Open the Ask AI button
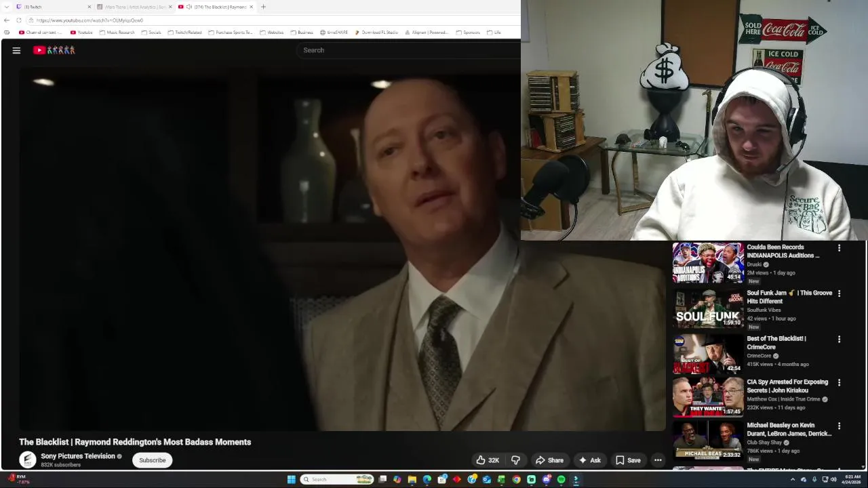Image resolution: width=868 pixels, height=488 pixels. click(x=589, y=460)
